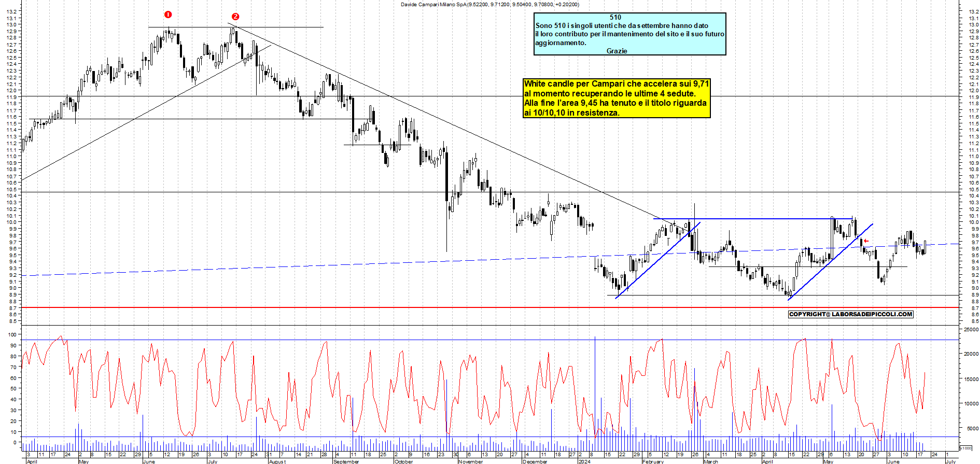
Task: Click the October label on the time axis
Action: click(403, 461)
